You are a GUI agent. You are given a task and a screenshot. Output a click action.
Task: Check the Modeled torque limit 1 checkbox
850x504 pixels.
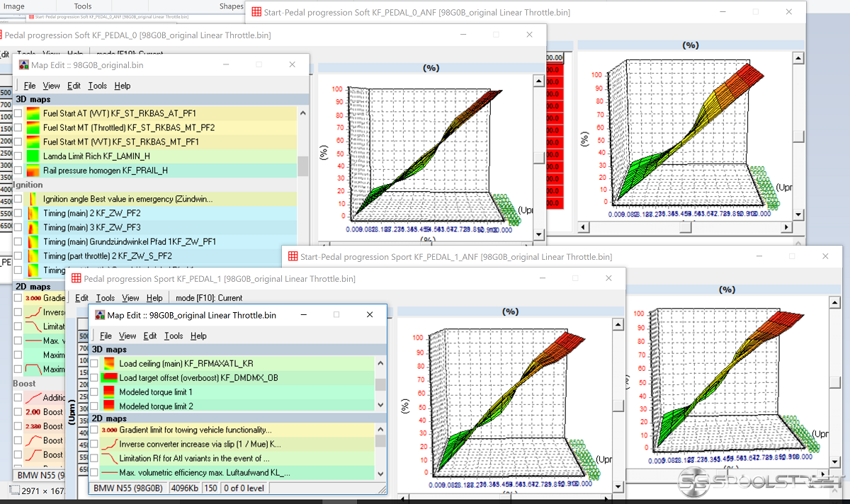[x=94, y=391]
